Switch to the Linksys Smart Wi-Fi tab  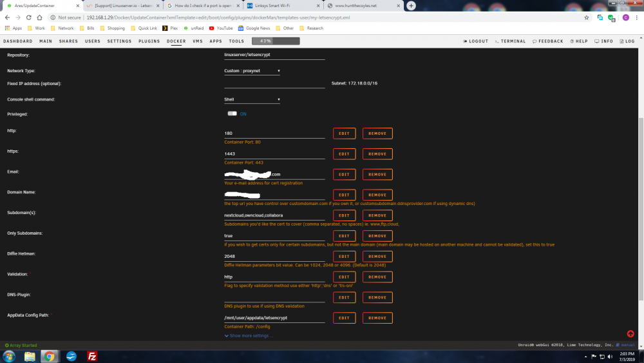[x=283, y=6]
